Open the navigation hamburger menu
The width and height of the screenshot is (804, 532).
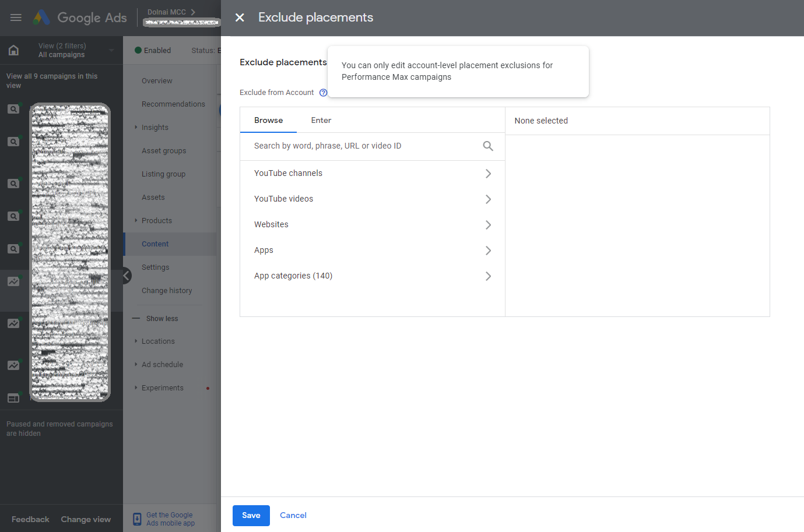coord(15,17)
